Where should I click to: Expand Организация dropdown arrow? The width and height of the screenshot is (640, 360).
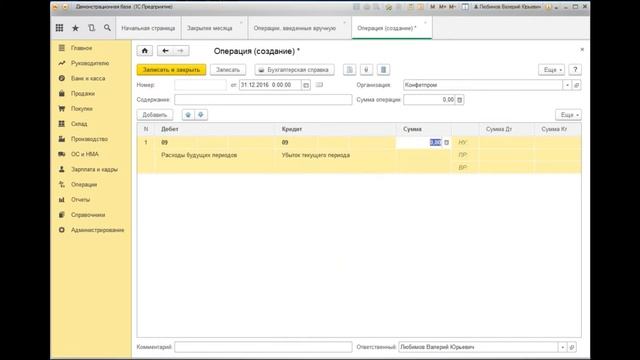tap(567, 85)
